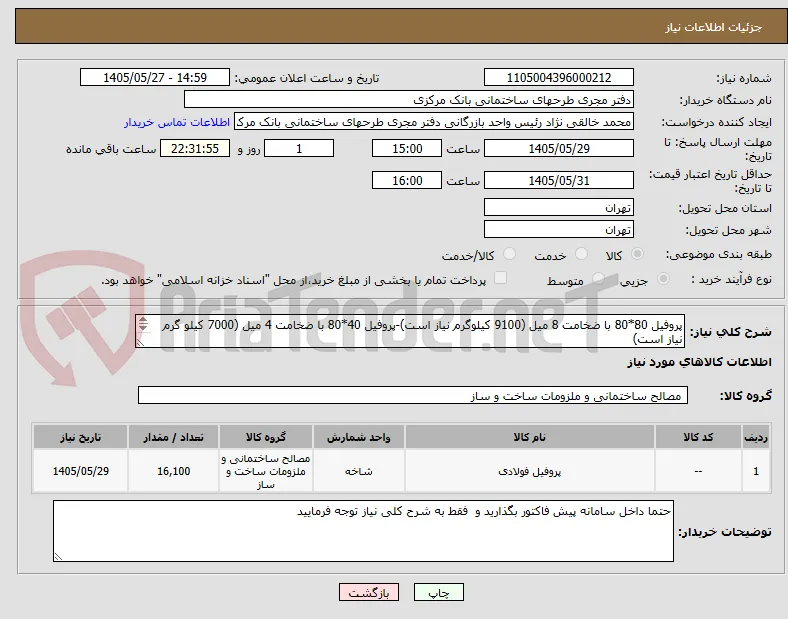
Task: Click the delivery city field تهران
Action: [x=559, y=229]
